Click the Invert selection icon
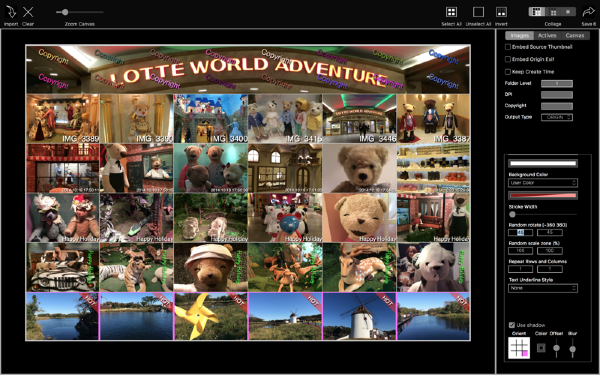This screenshot has width=600, height=375. 501,12
